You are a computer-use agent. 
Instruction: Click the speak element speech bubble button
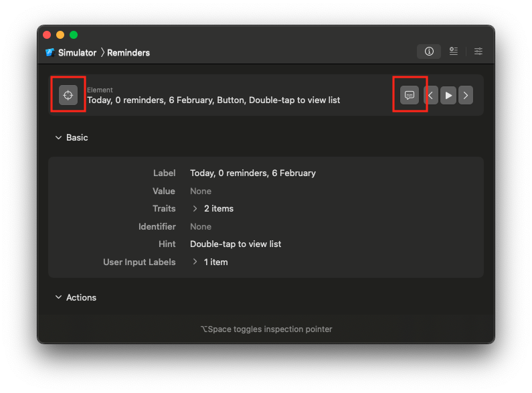click(x=410, y=95)
